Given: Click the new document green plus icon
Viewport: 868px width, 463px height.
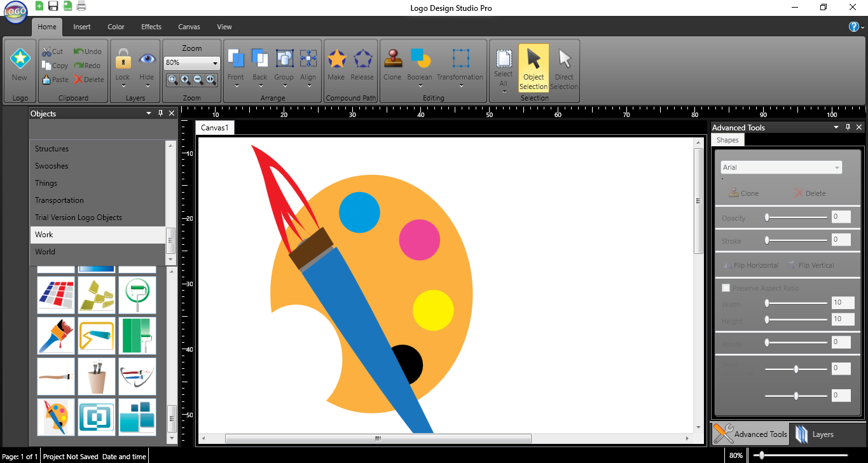Looking at the screenshot, I should click(39, 6).
